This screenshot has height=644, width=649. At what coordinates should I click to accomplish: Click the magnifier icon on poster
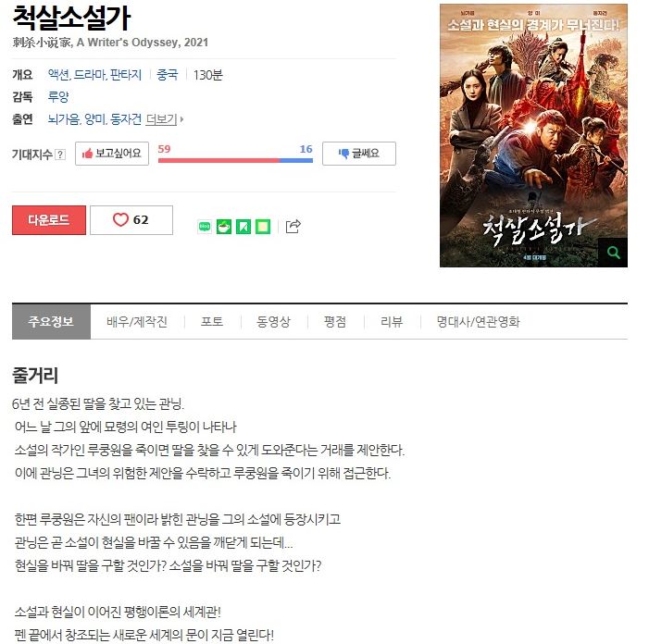point(613,252)
